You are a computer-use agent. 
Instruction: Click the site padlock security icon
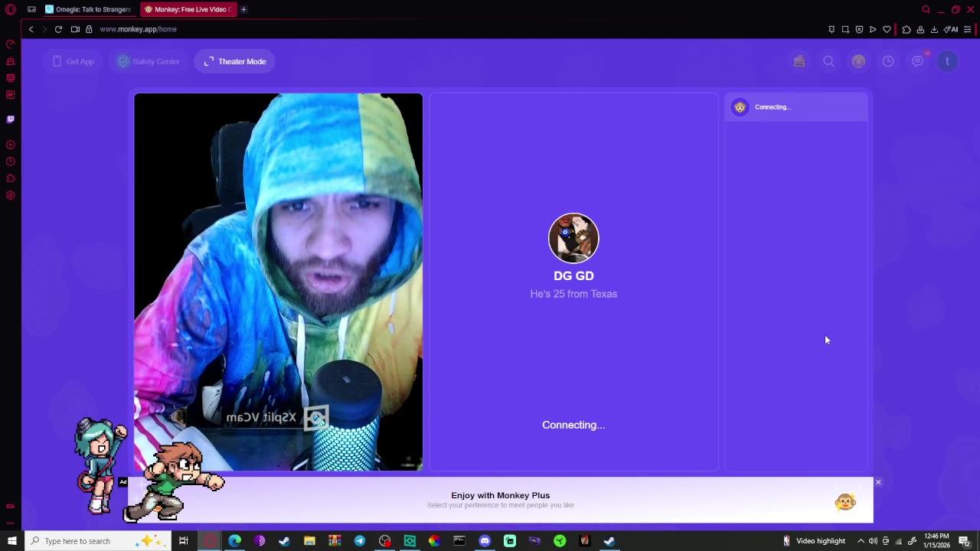(89, 29)
